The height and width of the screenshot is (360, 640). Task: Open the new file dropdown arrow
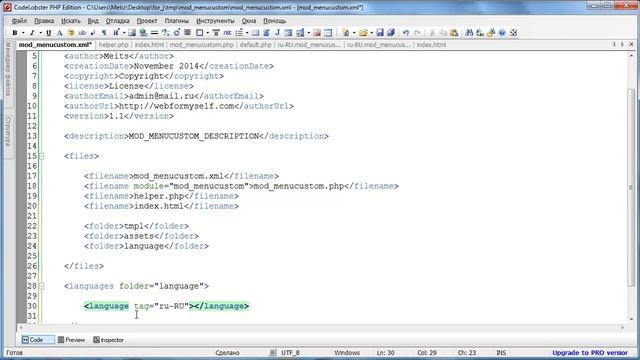pos(354,33)
